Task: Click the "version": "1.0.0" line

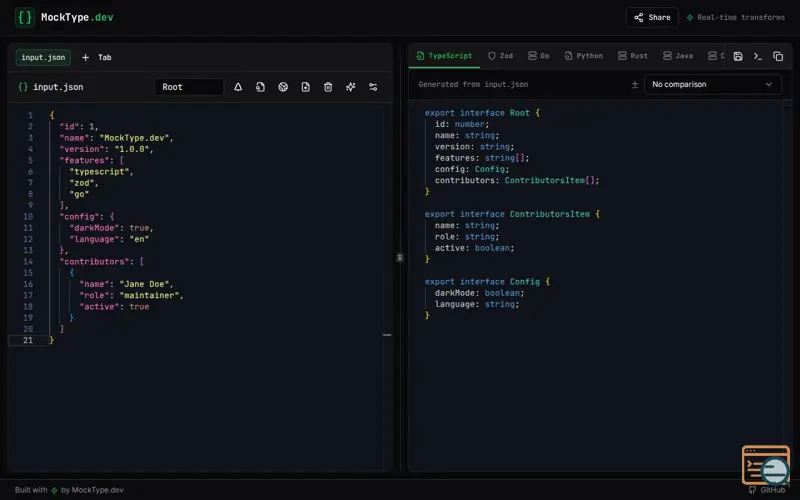Action: click(x=106, y=149)
